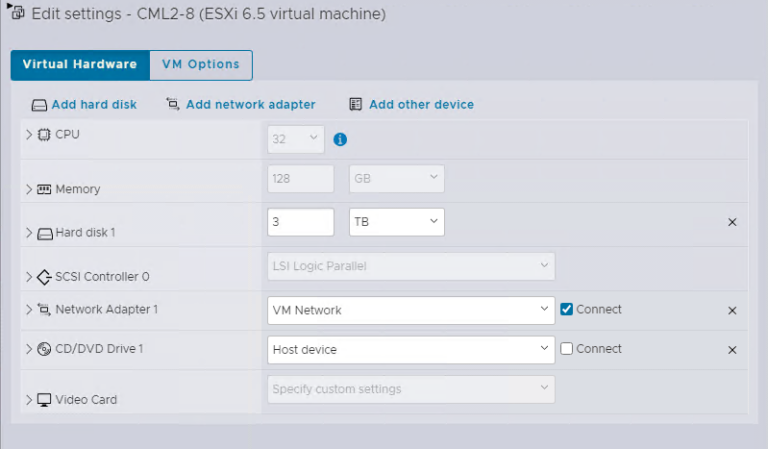Image resolution: width=768 pixels, height=449 pixels.
Task: Open the hard disk TB unit dropdown
Action: click(x=396, y=222)
